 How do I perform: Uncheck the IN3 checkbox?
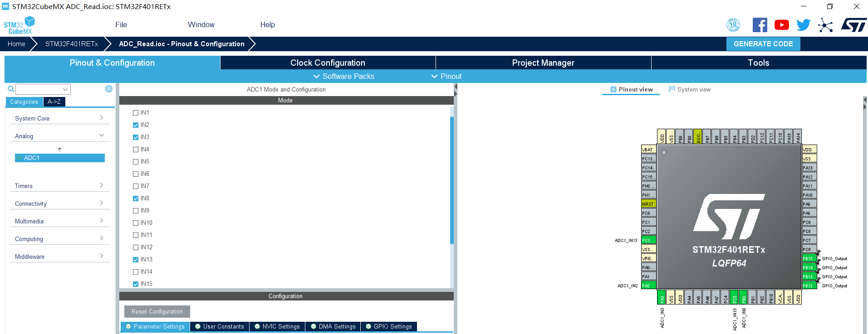click(x=136, y=137)
